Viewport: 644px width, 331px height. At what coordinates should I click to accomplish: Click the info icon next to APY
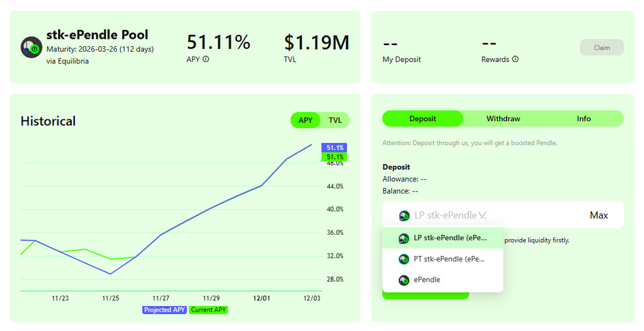[206, 59]
